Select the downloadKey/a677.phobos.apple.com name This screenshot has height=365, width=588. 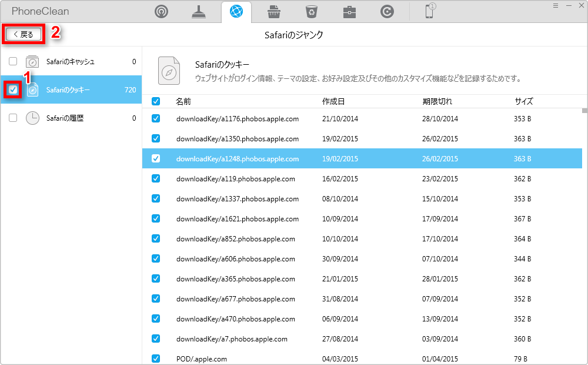pos(236,299)
